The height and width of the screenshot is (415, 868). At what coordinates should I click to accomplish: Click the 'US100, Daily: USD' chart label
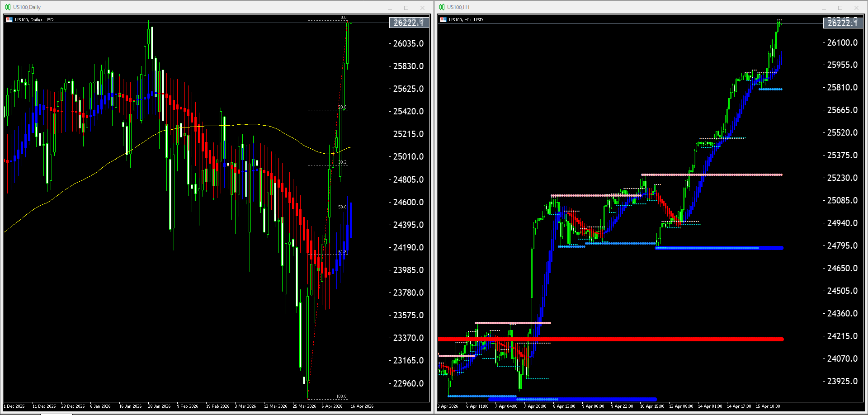pyautogui.click(x=34, y=20)
